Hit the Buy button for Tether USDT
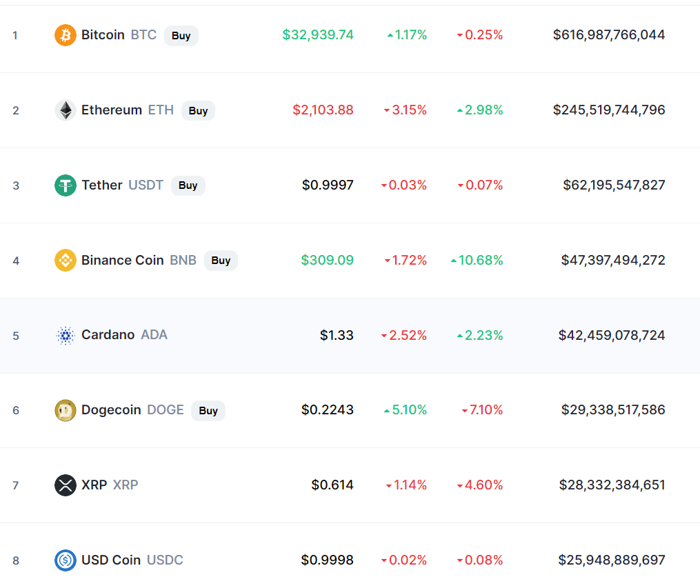The width and height of the screenshot is (700, 588). (x=188, y=185)
